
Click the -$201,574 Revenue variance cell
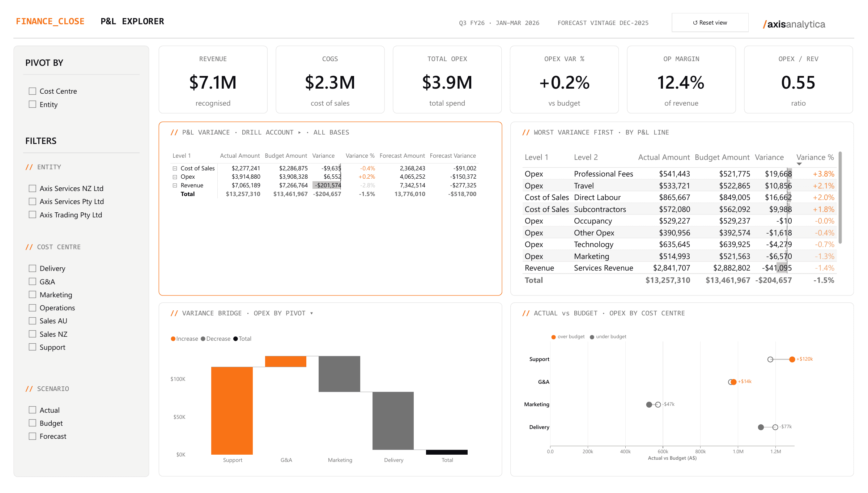(x=327, y=186)
